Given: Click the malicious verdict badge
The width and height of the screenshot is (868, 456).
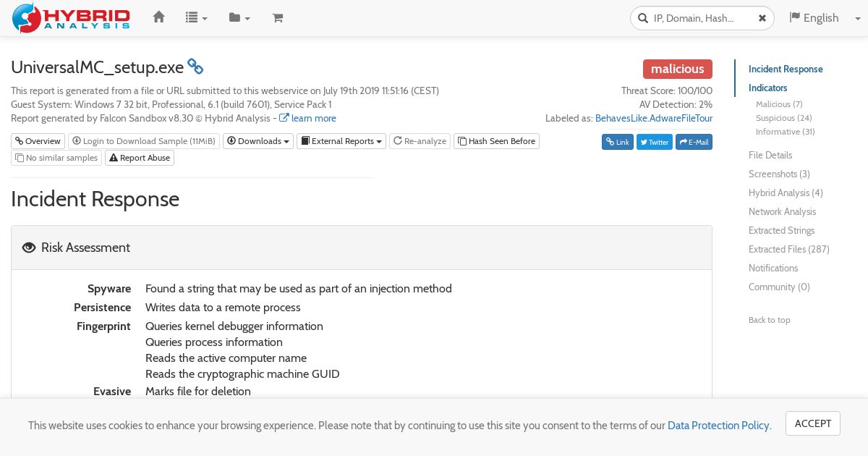Looking at the screenshot, I should coord(678,69).
